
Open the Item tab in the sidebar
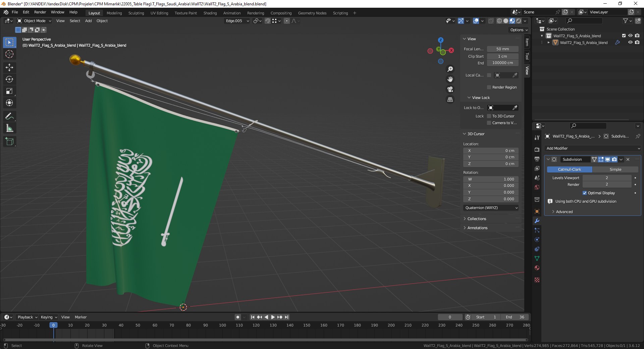(x=527, y=42)
